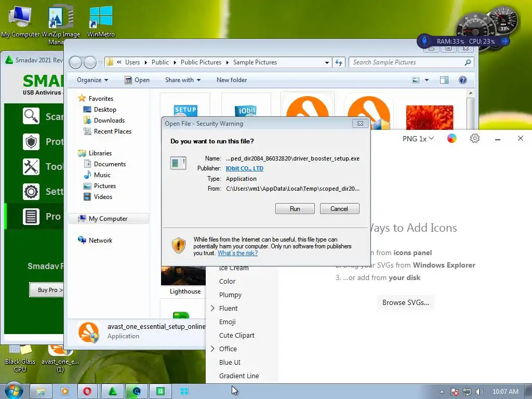Click the network tray icon
532x399 pixels.
coord(467,392)
